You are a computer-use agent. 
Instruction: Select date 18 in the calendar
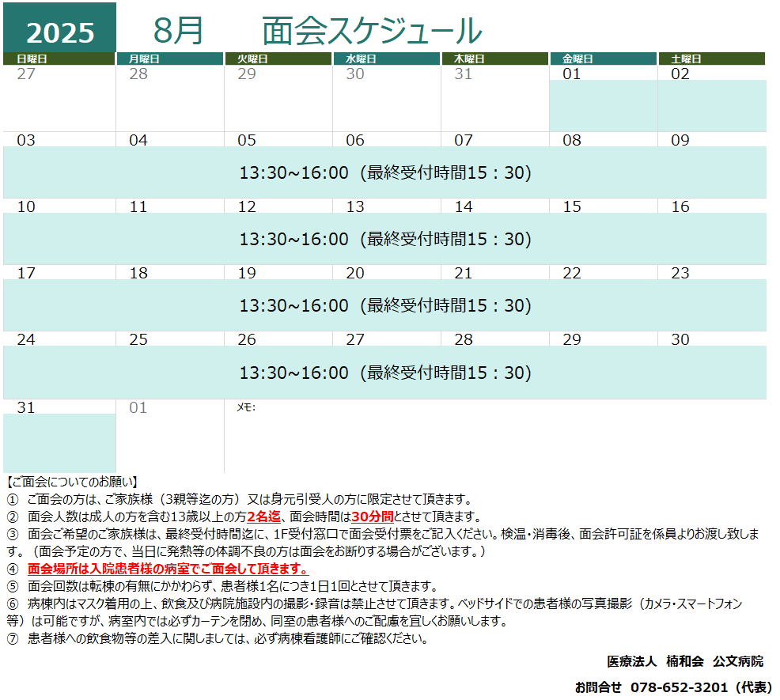[x=138, y=273]
